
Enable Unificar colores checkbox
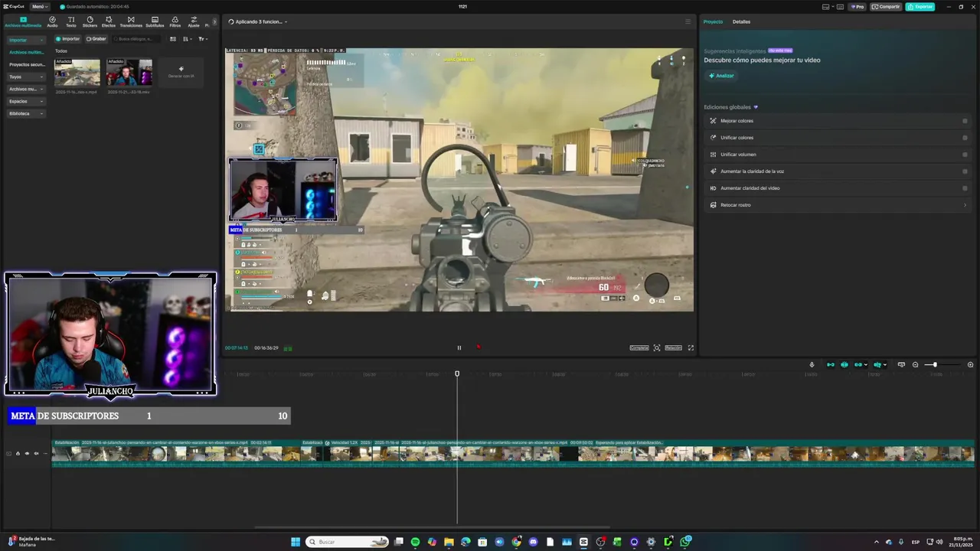(x=965, y=138)
